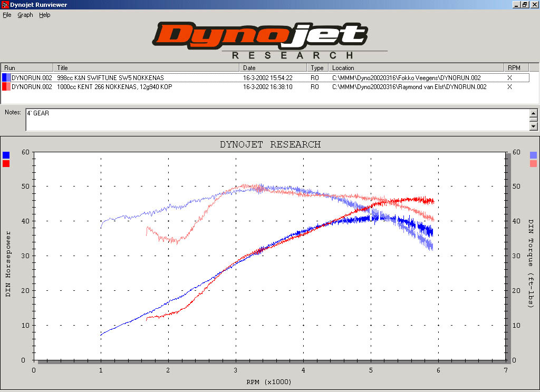Click the red horsepower legend square at graph left

click(x=6, y=163)
